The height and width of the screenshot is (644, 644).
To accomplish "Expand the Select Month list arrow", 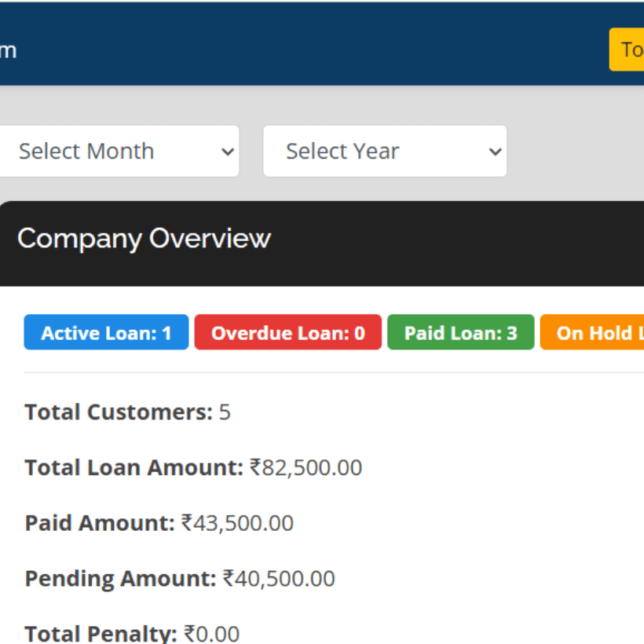I will coord(226,151).
